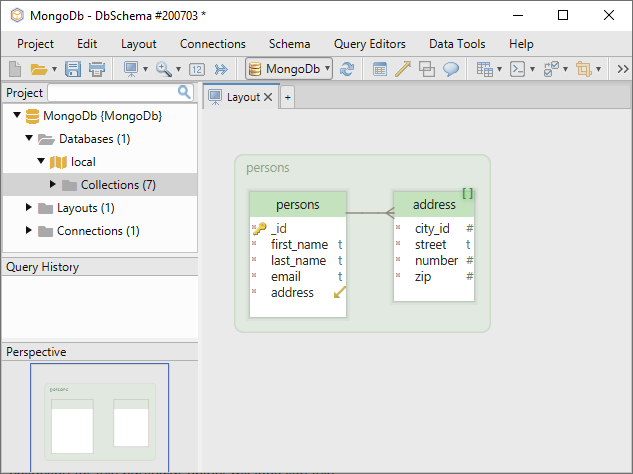633x474 pixels.
Task: Click the relational data browse grid icon
Action: tap(484, 69)
